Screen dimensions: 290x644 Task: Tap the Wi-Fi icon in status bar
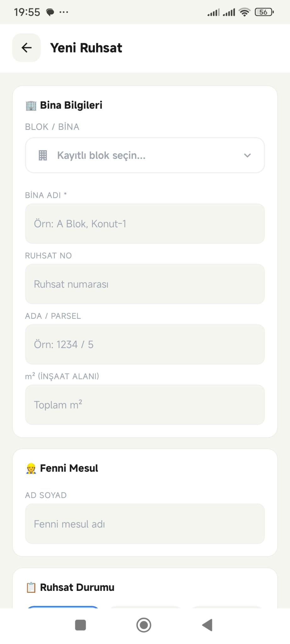click(x=244, y=12)
